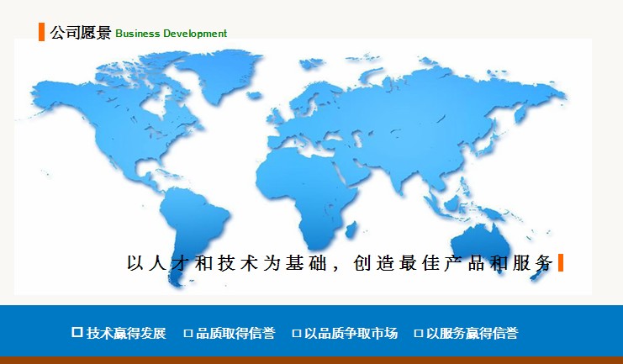Click the green Business Development text
Image resolution: width=623 pixels, height=364 pixels.
point(171,34)
